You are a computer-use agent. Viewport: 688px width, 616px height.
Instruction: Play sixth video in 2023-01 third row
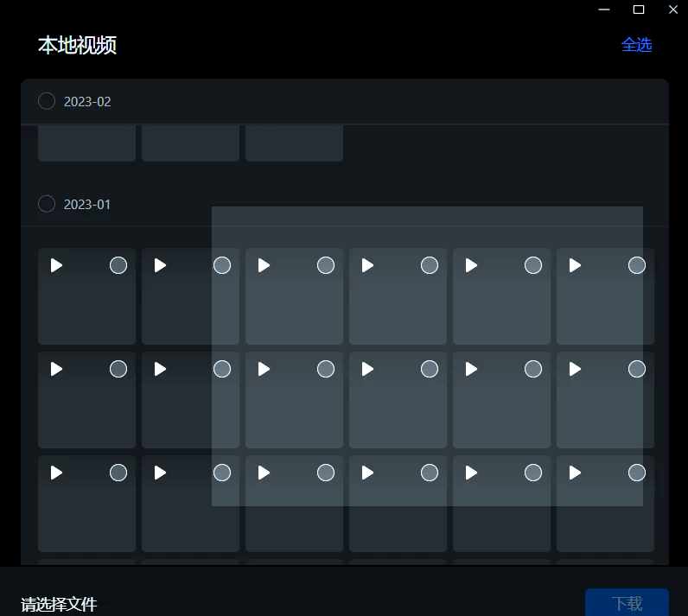(x=576, y=473)
